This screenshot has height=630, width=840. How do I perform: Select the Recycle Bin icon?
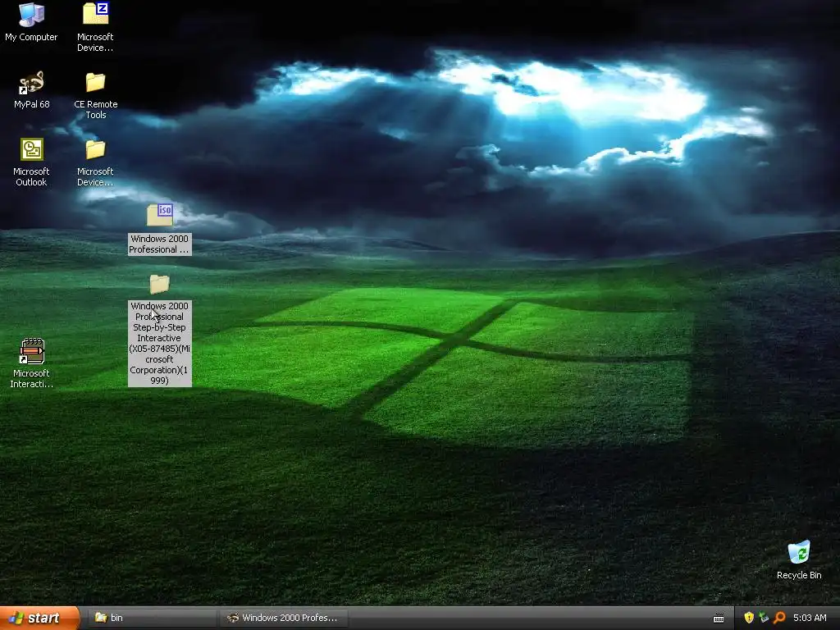[799, 552]
